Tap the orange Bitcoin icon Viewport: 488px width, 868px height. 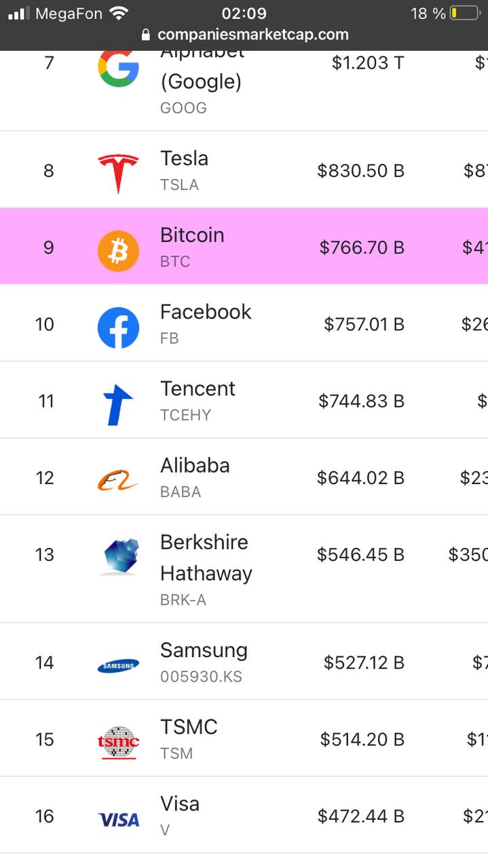click(118, 250)
